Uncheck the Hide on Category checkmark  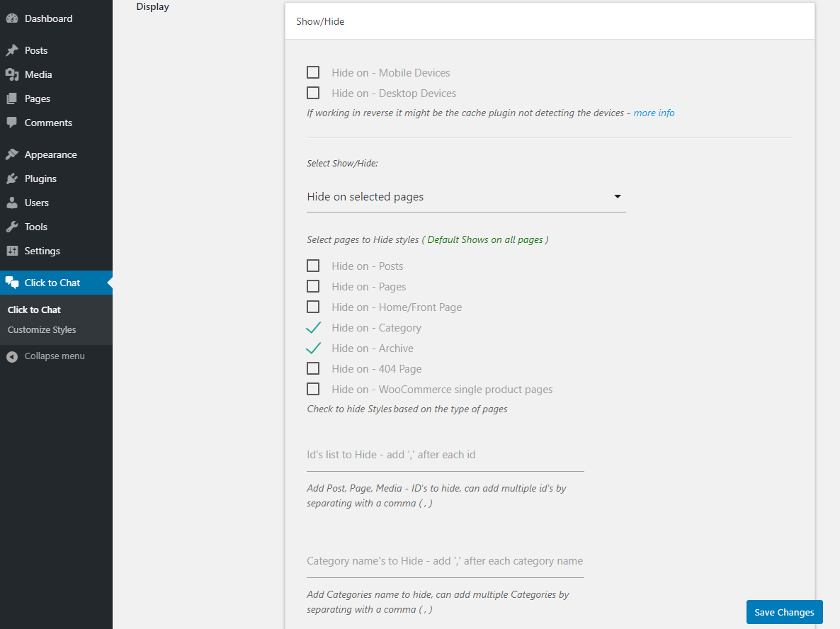313,327
